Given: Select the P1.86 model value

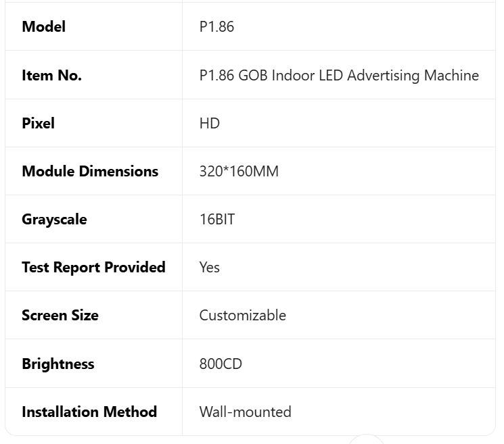Looking at the screenshot, I should point(216,27).
